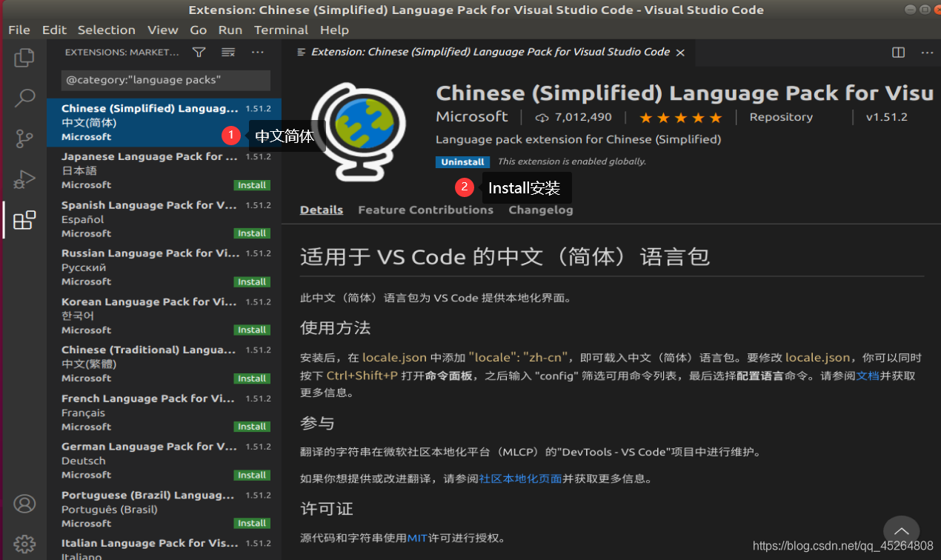The width and height of the screenshot is (941, 560).
Task: Open the Repository link for the extension
Action: click(x=781, y=116)
